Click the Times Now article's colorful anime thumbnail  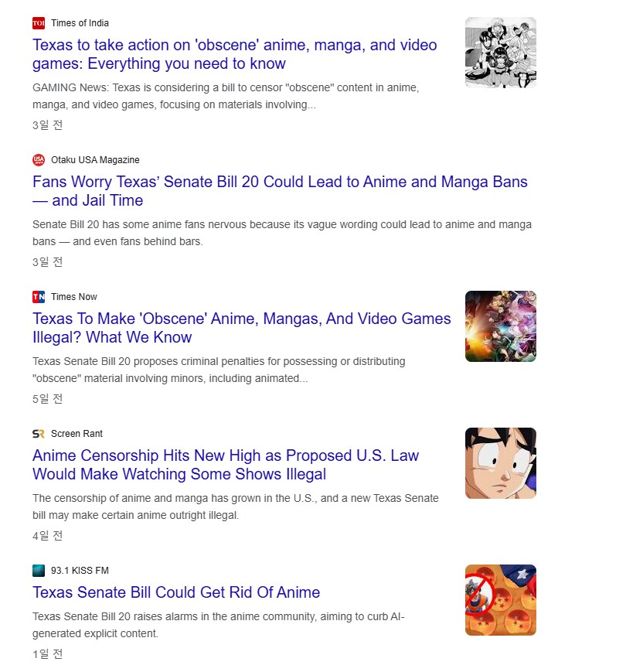pyautogui.click(x=500, y=326)
